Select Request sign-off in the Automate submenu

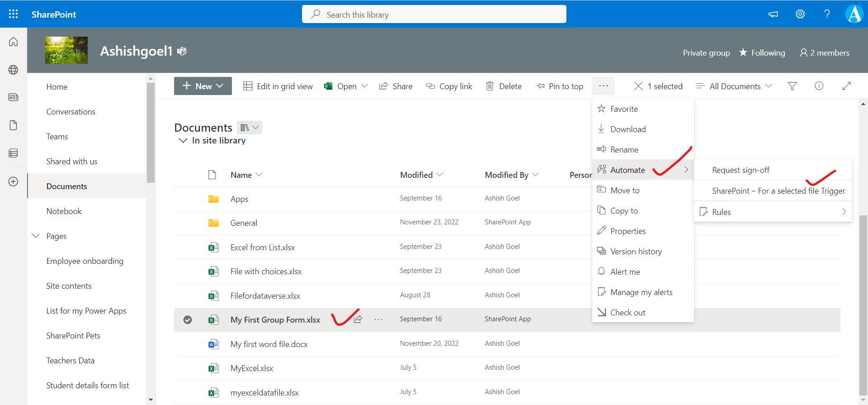(741, 170)
